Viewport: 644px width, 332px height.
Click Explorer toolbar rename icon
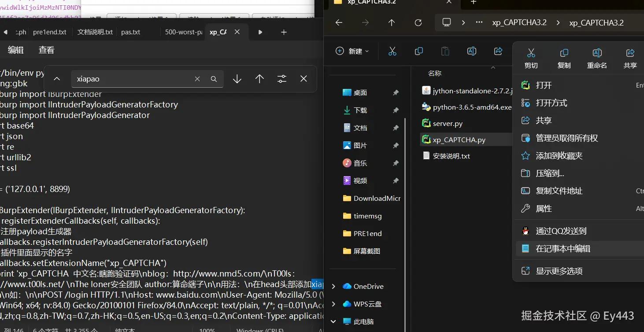point(472,51)
